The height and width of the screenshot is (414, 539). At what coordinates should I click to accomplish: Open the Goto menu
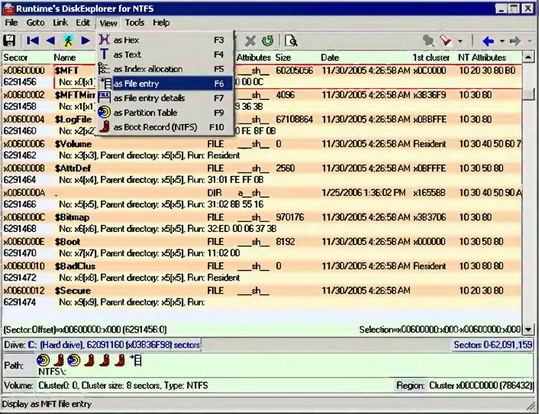(x=35, y=23)
